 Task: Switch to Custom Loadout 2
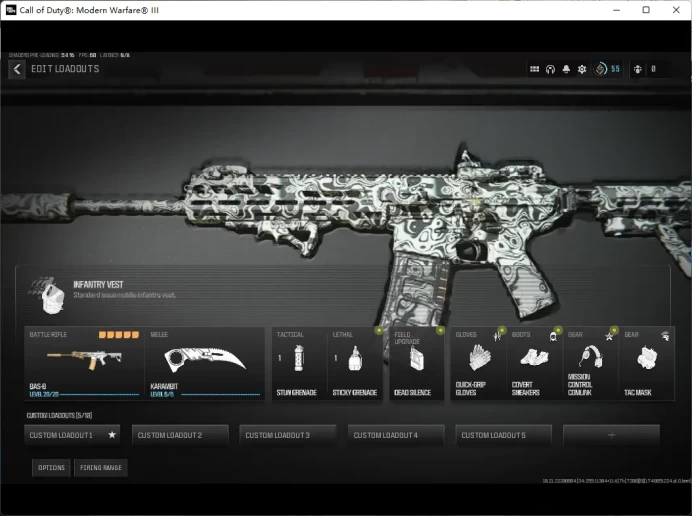click(180, 435)
